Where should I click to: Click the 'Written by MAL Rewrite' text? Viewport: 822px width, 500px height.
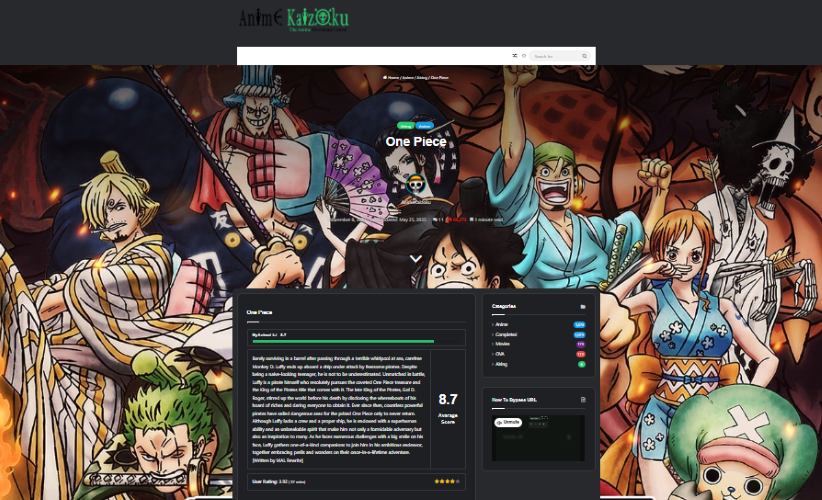[x=277, y=460]
